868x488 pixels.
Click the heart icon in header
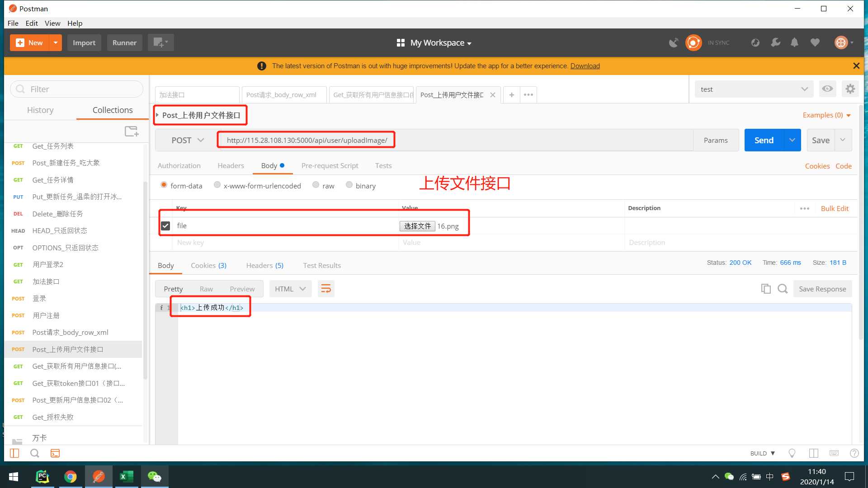coord(815,42)
